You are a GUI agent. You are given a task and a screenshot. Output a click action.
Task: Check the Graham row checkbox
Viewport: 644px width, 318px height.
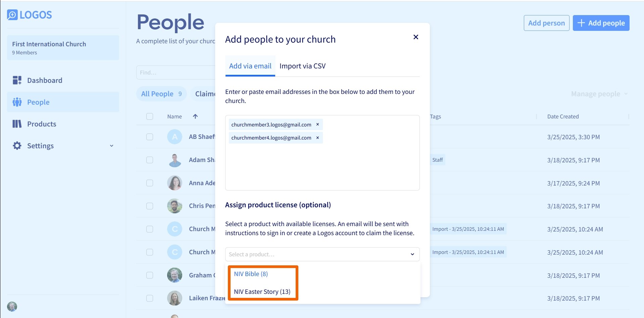[x=150, y=275]
